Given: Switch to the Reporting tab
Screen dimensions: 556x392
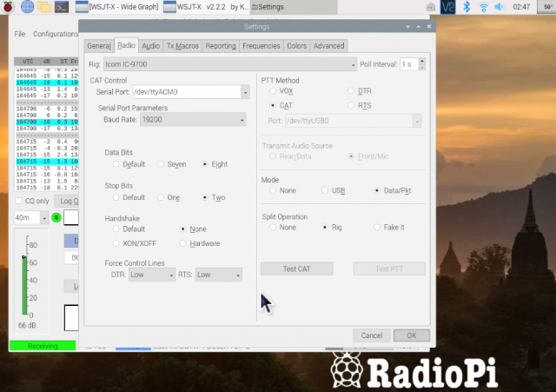Looking at the screenshot, I should tap(220, 46).
